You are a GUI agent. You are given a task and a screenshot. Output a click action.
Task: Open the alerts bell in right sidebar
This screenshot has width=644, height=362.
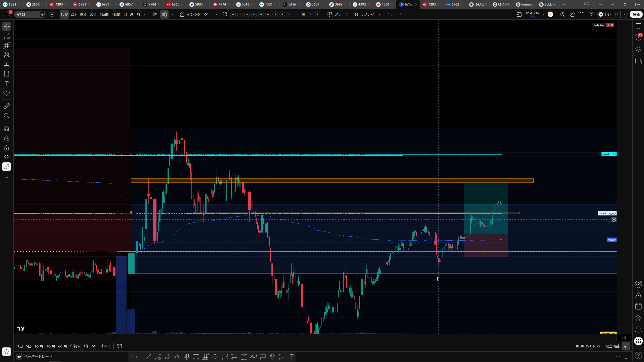pos(638,329)
